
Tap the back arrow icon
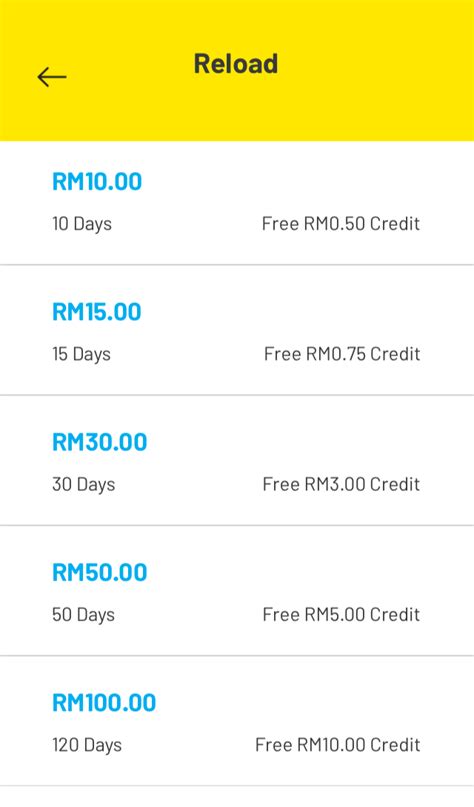(51, 77)
